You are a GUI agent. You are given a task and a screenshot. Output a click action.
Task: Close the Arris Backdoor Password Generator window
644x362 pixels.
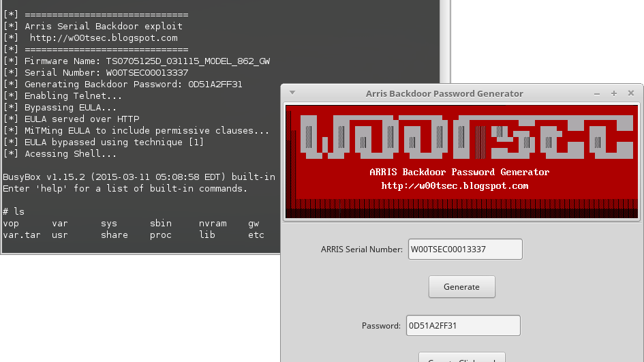tap(631, 93)
